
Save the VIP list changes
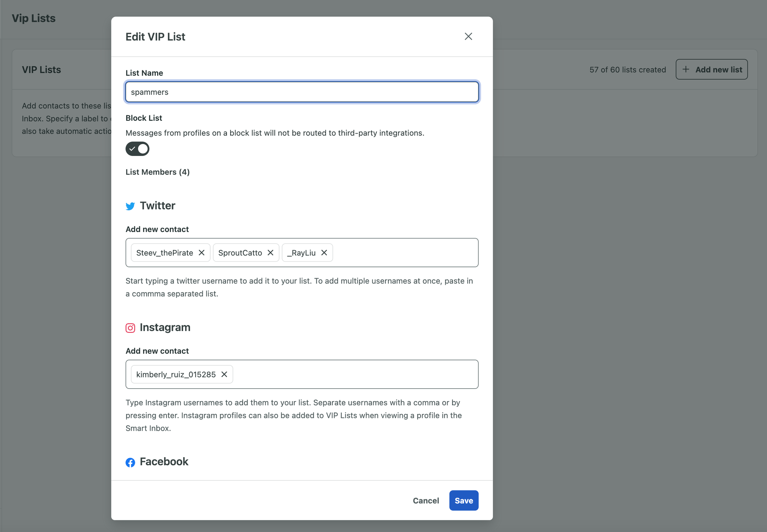point(463,500)
